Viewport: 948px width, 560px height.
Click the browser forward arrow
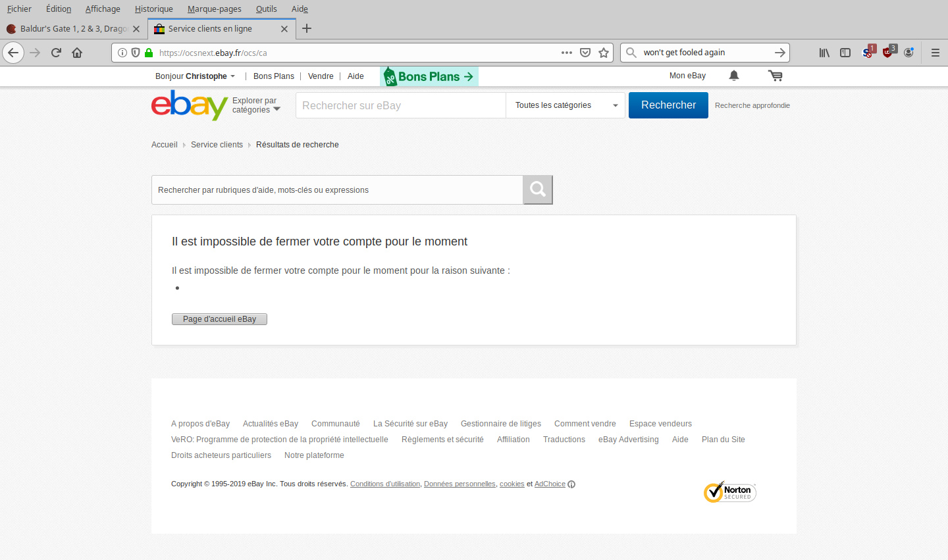click(35, 53)
